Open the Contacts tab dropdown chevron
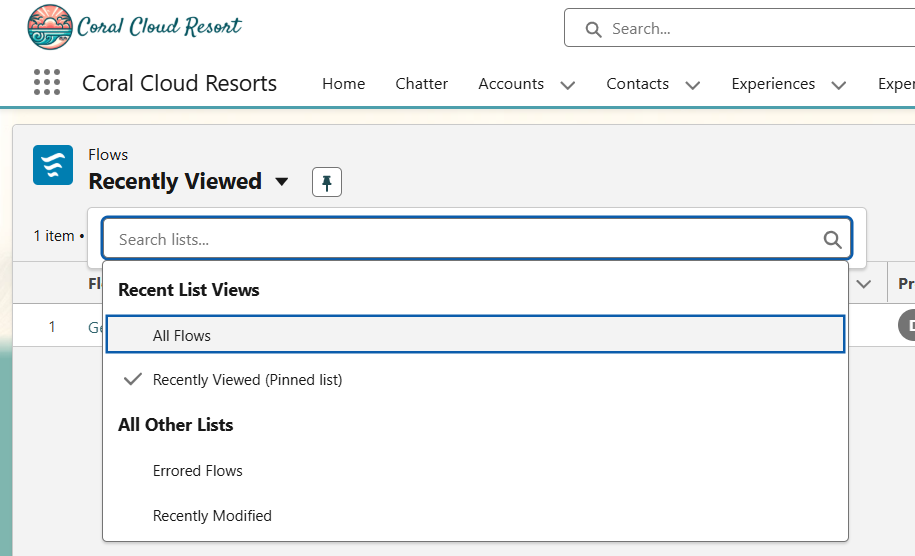This screenshot has width=915, height=556. click(x=693, y=85)
